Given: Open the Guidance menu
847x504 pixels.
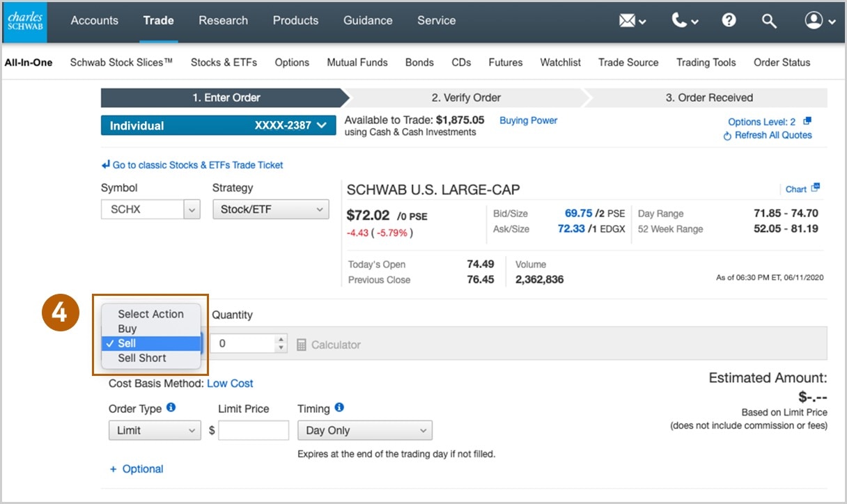Looking at the screenshot, I should 368,20.
